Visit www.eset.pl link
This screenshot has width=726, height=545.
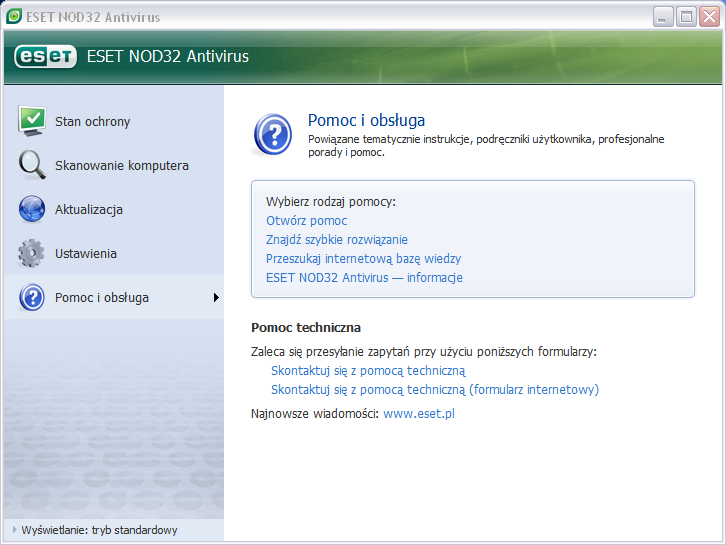coord(419,413)
